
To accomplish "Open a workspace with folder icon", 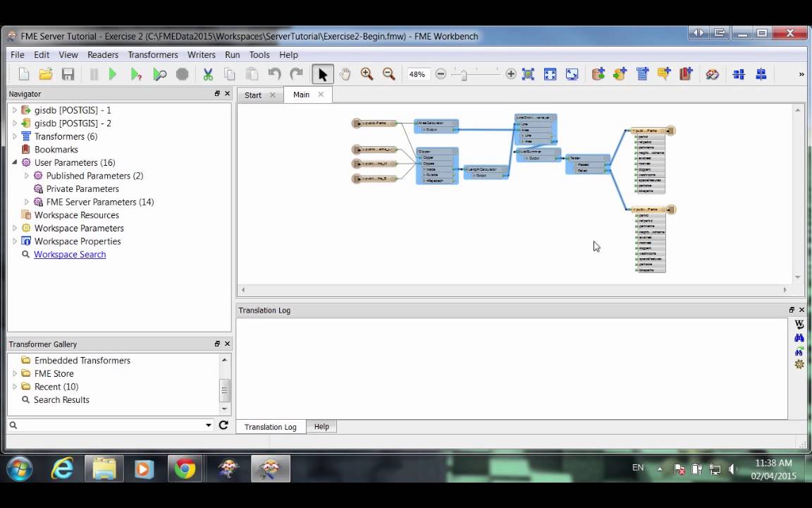I will pyautogui.click(x=46, y=74).
